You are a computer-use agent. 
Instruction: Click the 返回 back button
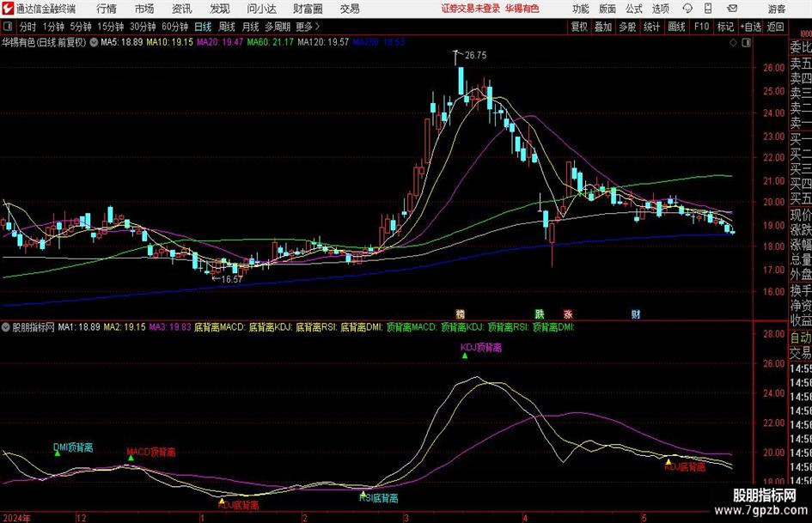tap(775, 27)
